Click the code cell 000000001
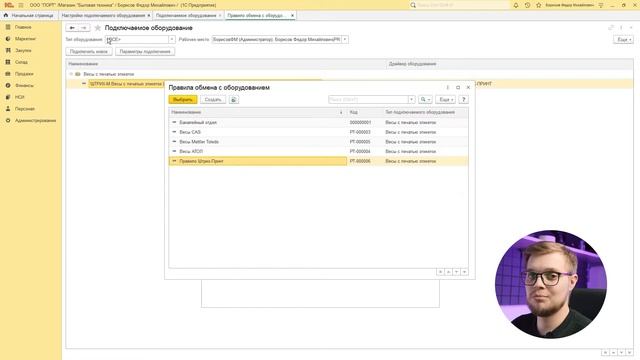 click(x=360, y=122)
